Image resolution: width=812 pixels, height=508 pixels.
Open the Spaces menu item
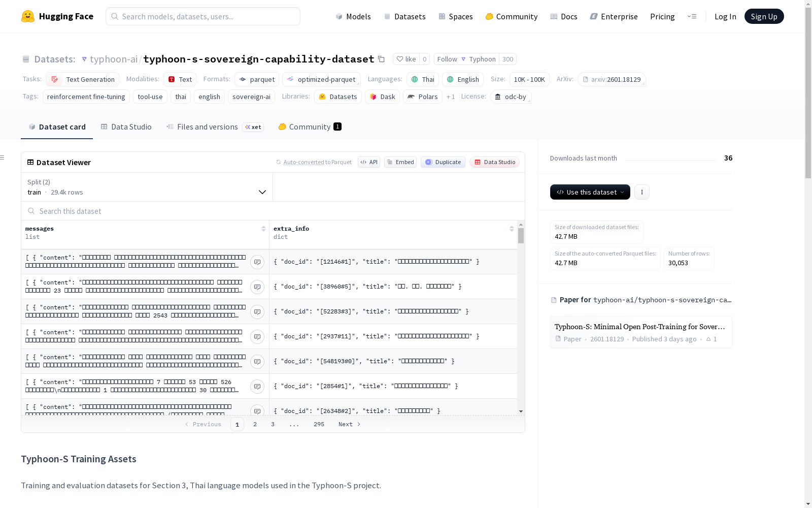coord(456,16)
